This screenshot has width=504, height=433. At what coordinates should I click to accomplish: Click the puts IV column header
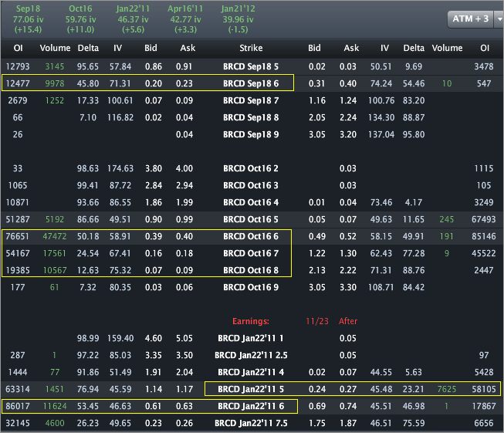[x=384, y=48]
